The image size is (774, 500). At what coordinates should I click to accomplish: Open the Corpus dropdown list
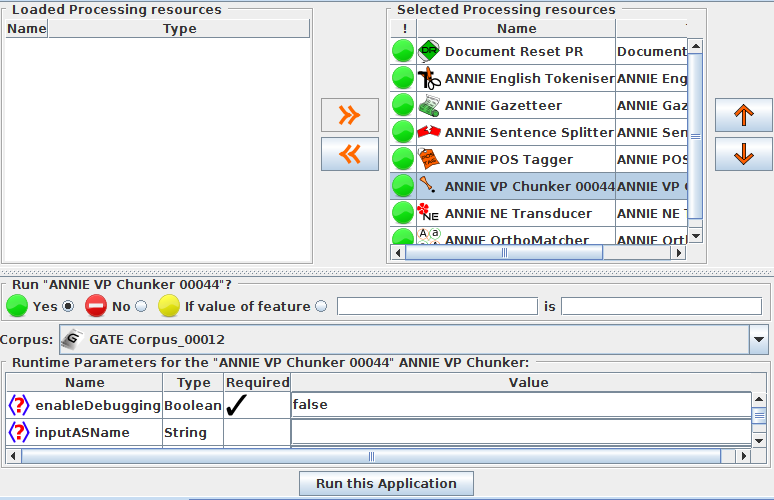(x=758, y=340)
